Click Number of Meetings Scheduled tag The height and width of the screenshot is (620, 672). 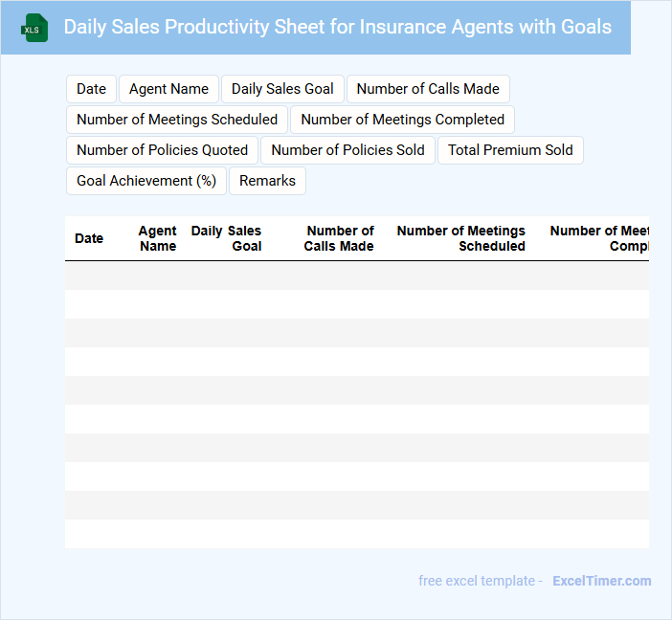177,120
